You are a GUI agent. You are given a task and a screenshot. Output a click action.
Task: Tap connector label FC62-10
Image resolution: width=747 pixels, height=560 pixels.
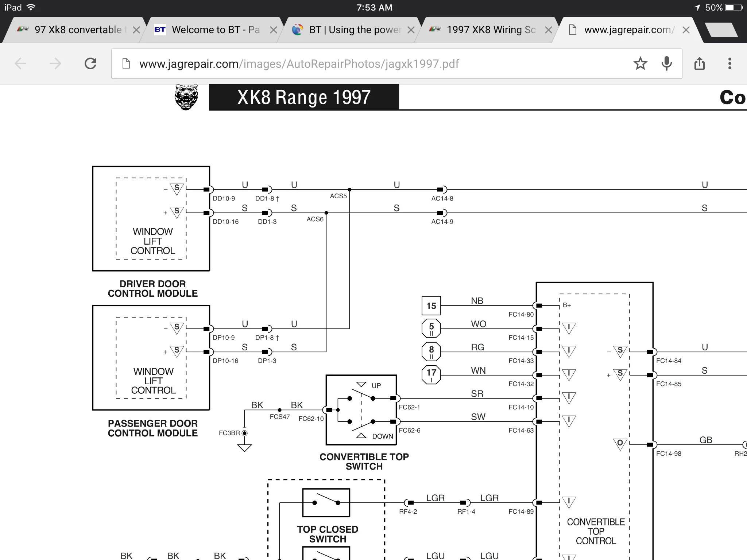point(311,419)
